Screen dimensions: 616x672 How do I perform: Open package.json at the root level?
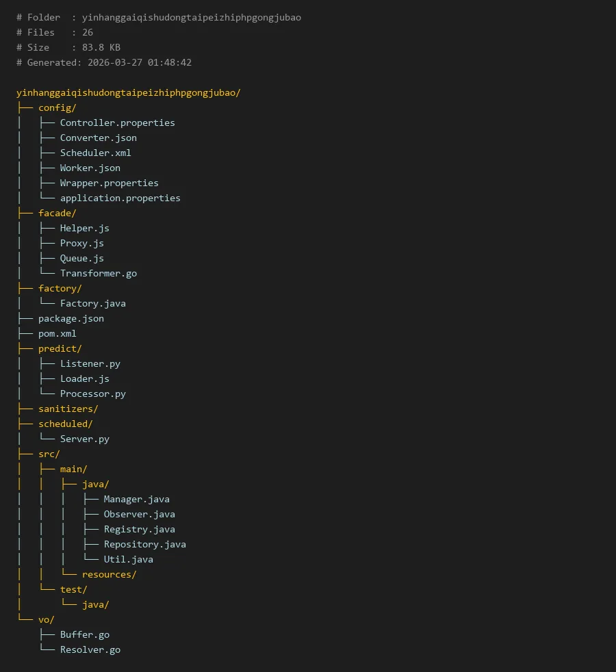click(70, 319)
